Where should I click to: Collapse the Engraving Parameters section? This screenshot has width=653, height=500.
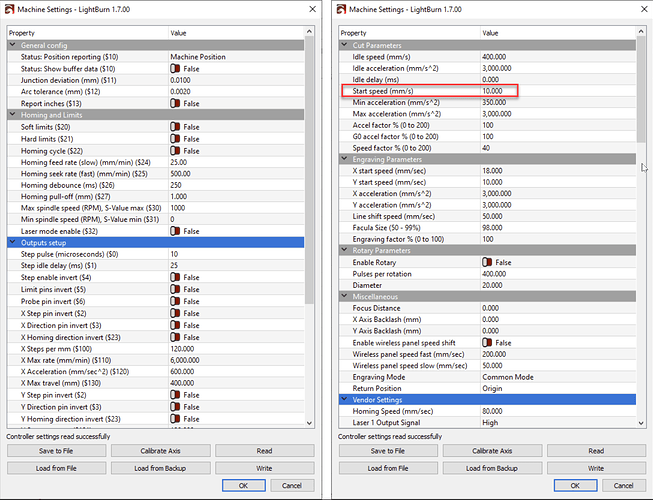click(x=344, y=159)
